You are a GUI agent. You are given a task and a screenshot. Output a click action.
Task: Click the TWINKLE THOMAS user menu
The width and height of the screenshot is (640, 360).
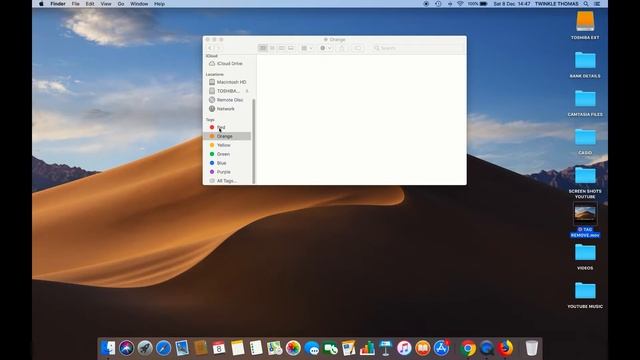click(x=556, y=4)
